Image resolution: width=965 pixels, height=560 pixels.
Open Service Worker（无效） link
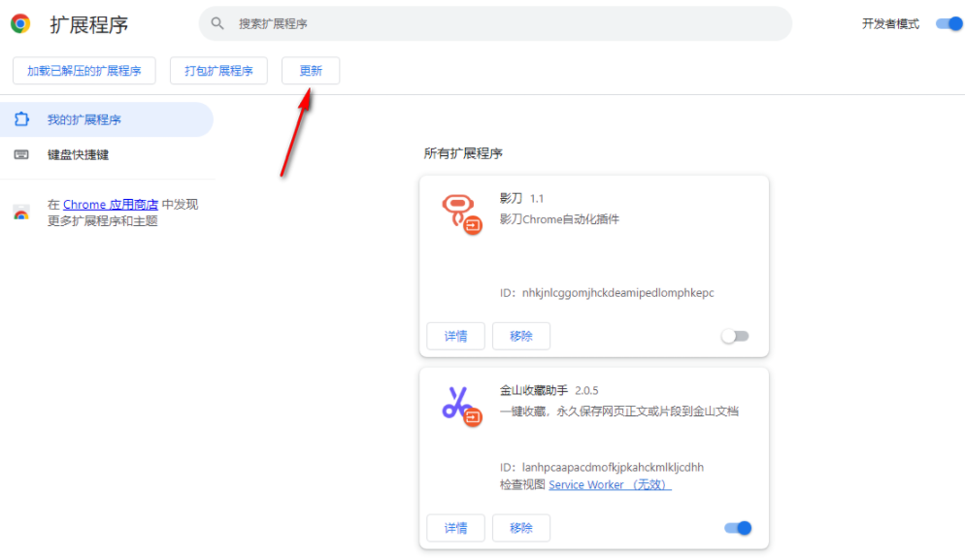pos(610,485)
